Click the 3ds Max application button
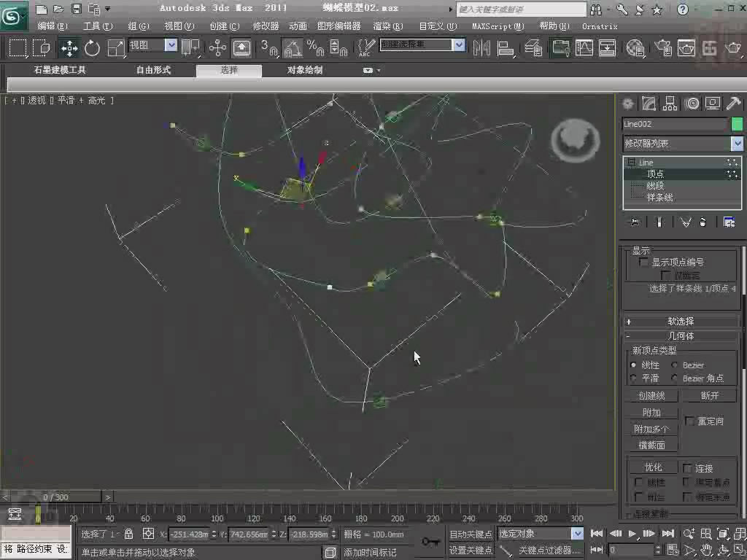This screenshot has width=747, height=560. click(x=13, y=16)
